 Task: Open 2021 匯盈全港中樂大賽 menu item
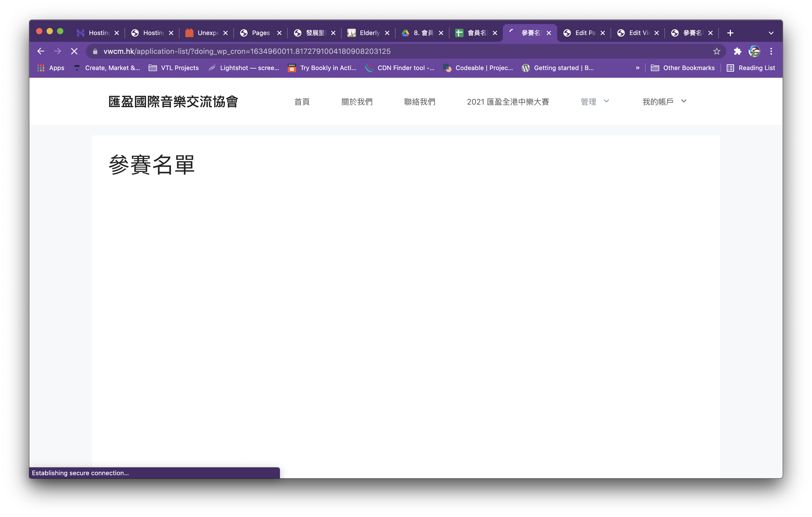(x=508, y=102)
